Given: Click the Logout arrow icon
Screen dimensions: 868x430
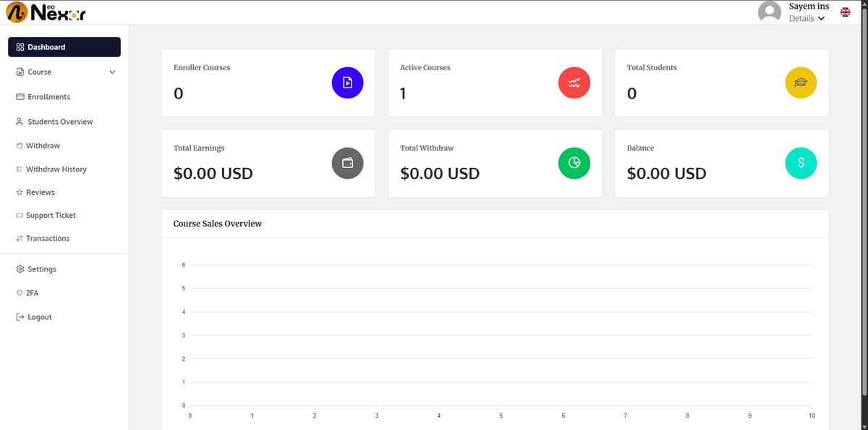Looking at the screenshot, I should [x=20, y=317].
